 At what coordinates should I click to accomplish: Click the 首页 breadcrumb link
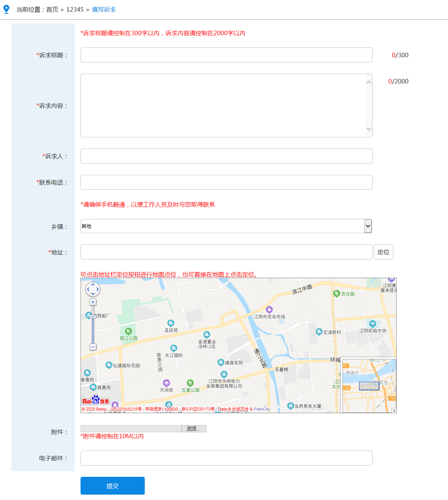coord(52,9)
